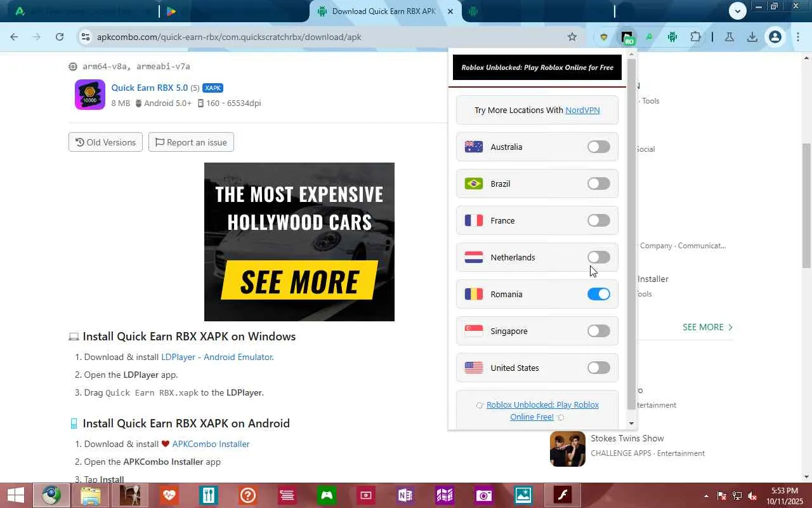View site information in address bar

coord(86,37)
